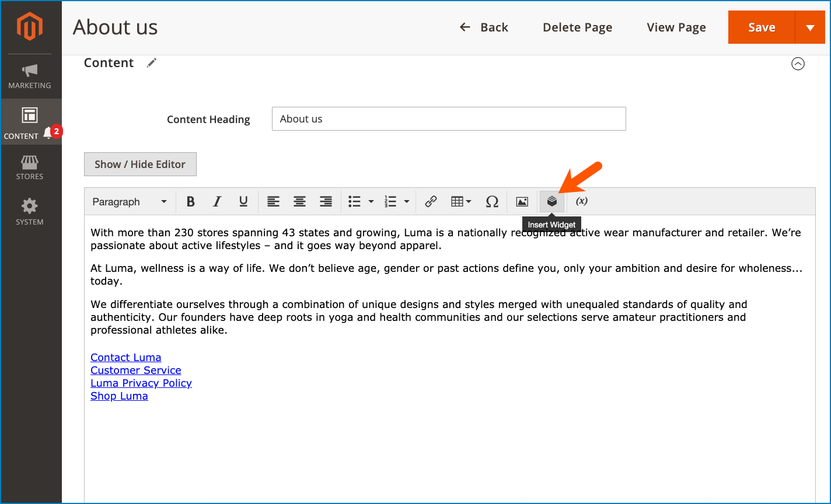Open the Save button dropdown arrow
The height and width of the screenshot is (504, 831).
click(x=811, y=27)
